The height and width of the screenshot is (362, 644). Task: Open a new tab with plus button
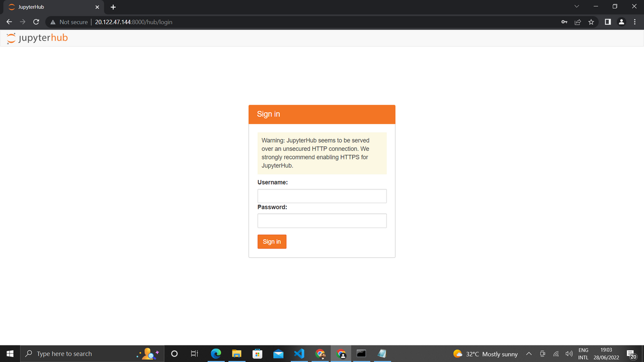[x=113, y=7]
